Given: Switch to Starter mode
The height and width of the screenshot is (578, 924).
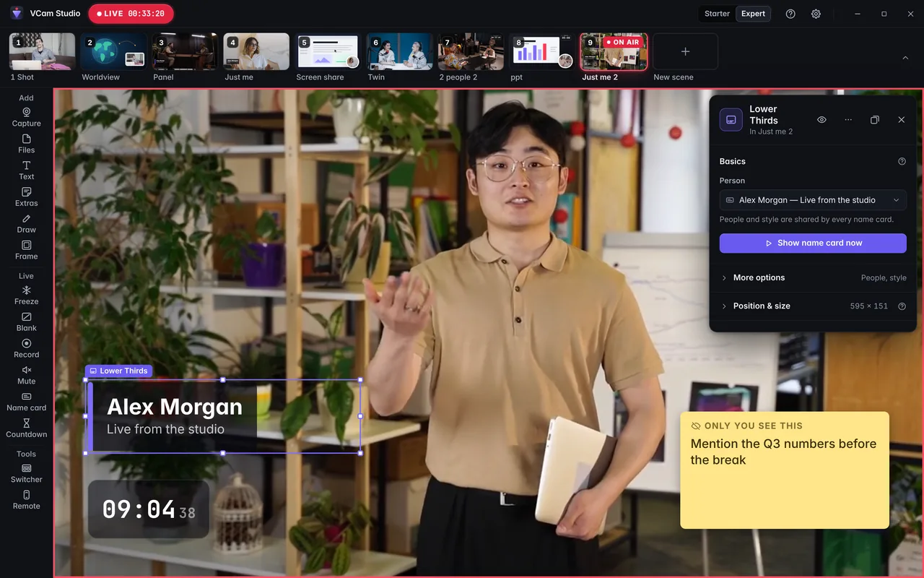Looking at the screenshot, I should [x=717, y=14].
